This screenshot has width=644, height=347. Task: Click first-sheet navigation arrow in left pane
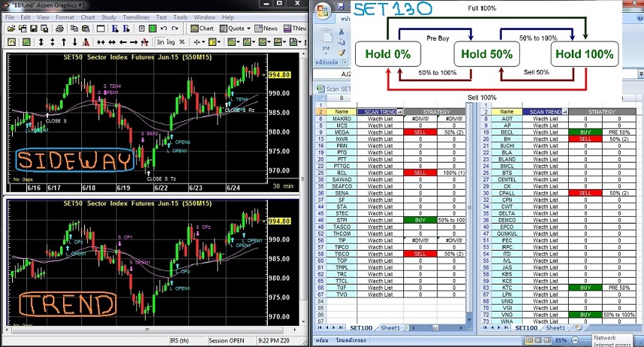coord(320,328)
